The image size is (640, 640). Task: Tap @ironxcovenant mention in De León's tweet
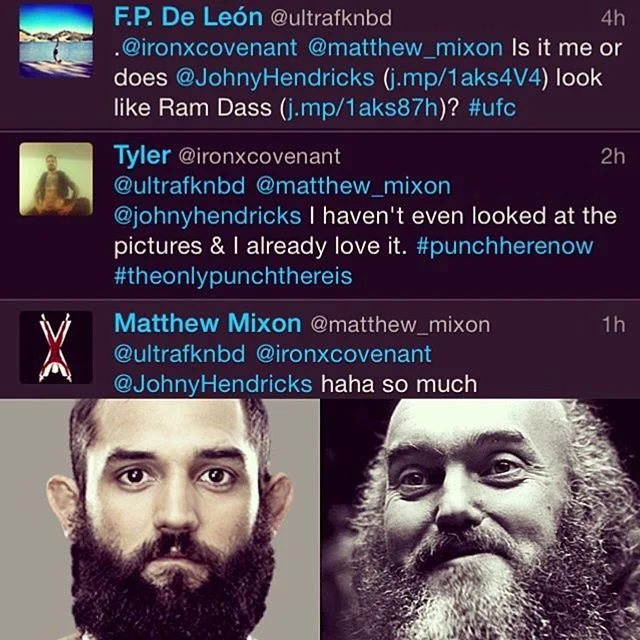click(x=209, y=48)
